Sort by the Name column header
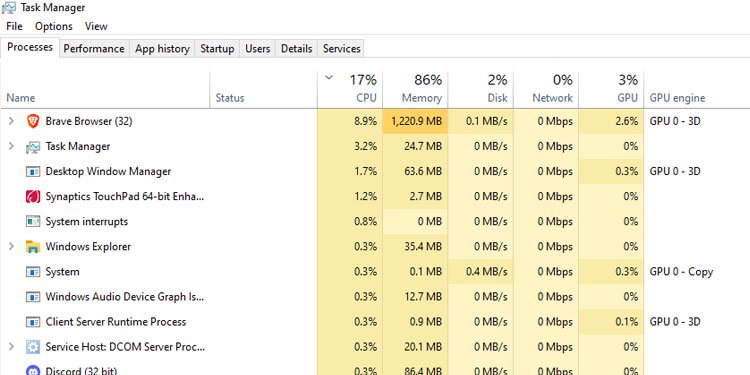Viewport: 750px width, 375px height. click(105, 90)
